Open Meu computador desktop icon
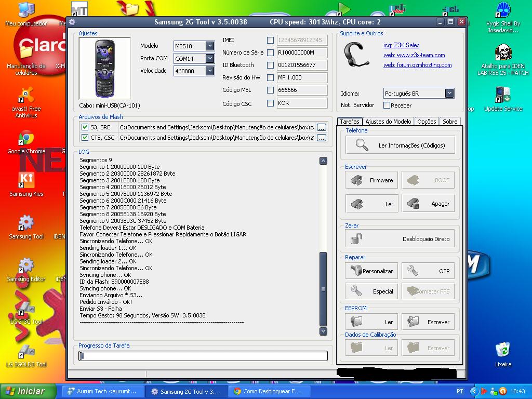Image resolution: width=532 pixels, height=399 pixels. [x=26, y=14]
